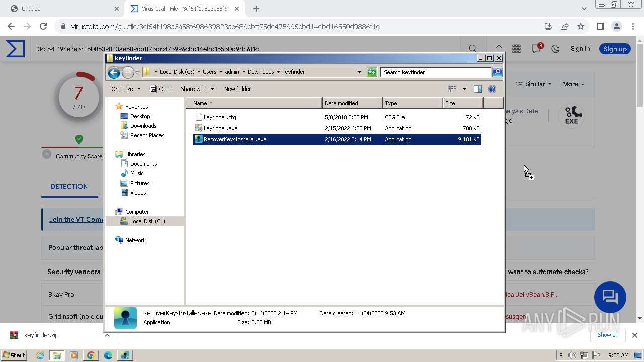
Task: Click the Explorer Forward navigation arrow
Action: pyautogui.click(x=128, y=72)
